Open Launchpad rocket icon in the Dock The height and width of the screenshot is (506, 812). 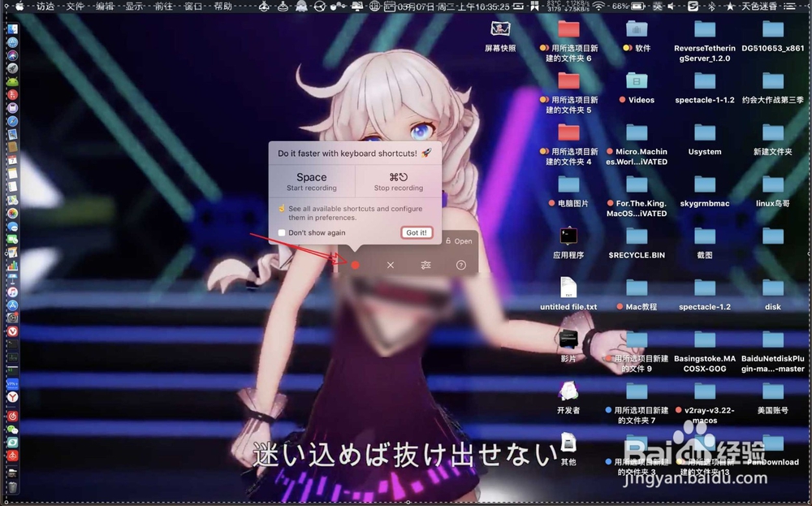click(x=12, y=68)
